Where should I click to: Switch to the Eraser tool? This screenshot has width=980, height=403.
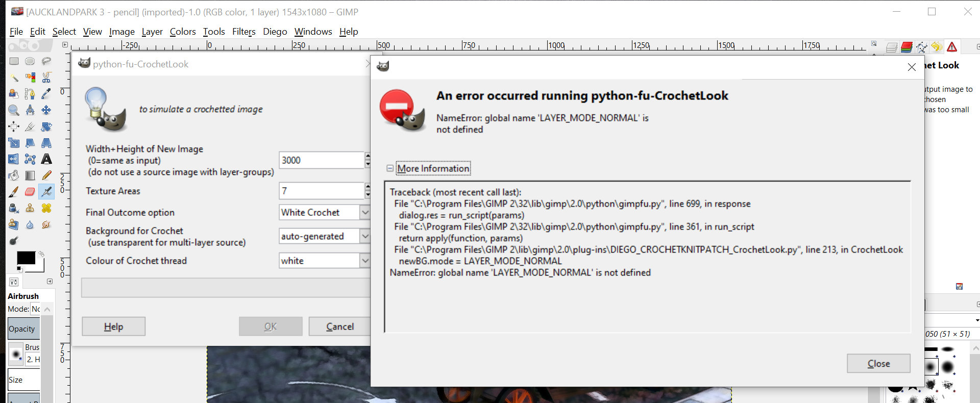point(30,192)
